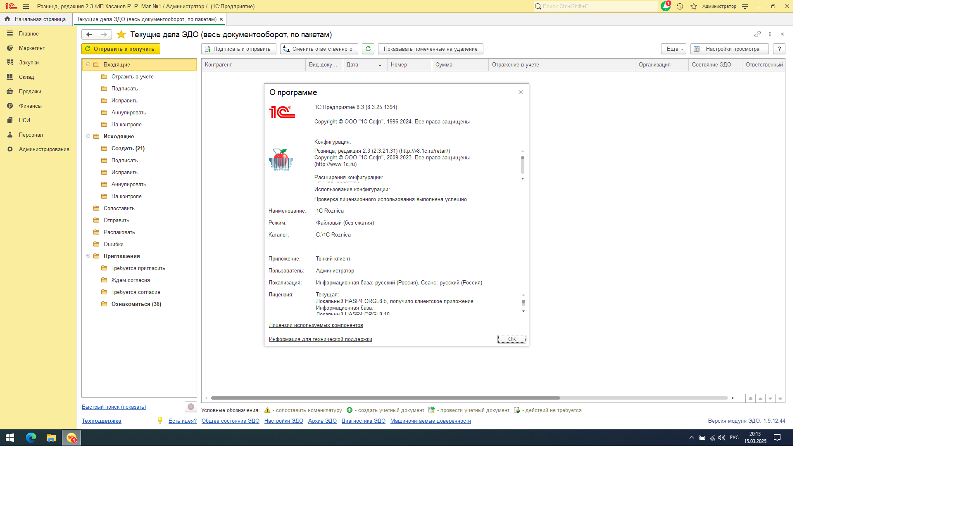Viewport: 980px width, 521px height.
Task: Collapse the Входящие tree folder
Action: tap(88, 64)
